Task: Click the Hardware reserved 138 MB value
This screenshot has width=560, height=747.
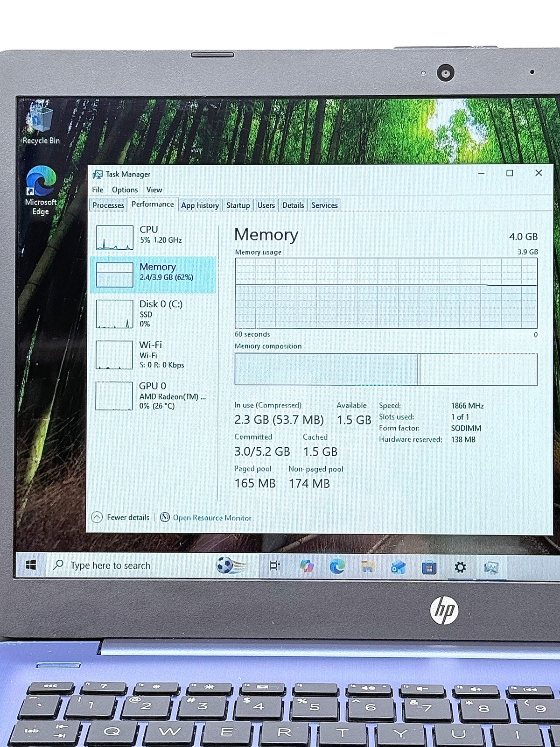Action: (x=463, y=439)
